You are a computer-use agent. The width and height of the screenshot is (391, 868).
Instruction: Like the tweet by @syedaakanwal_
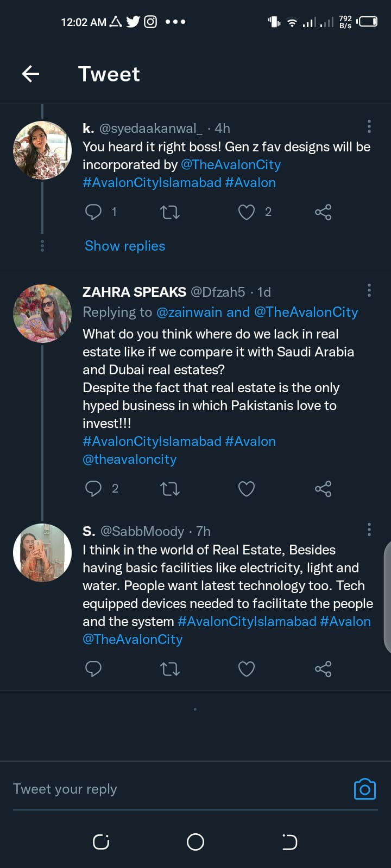pos(247,212)
